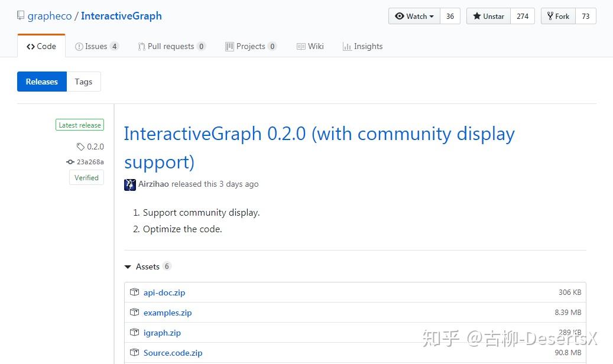Screen dimensions: 613x364
Task: Select the Releases button
Action: pyautogui.click(x=41, y=82)
